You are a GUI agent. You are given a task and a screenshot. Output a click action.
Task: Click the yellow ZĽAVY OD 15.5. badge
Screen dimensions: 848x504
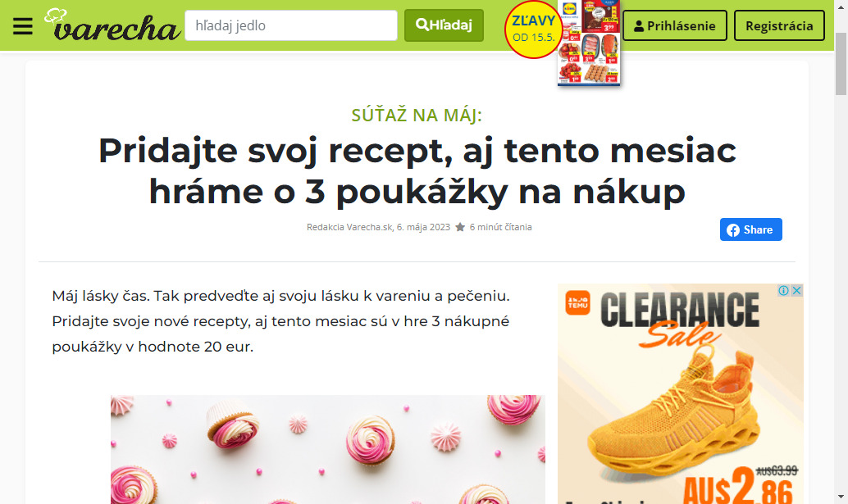(x=533, y=30)
